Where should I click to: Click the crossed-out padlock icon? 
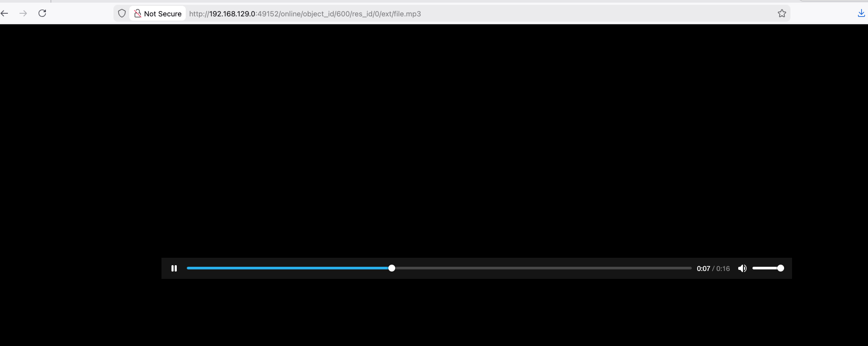point(138,14)
